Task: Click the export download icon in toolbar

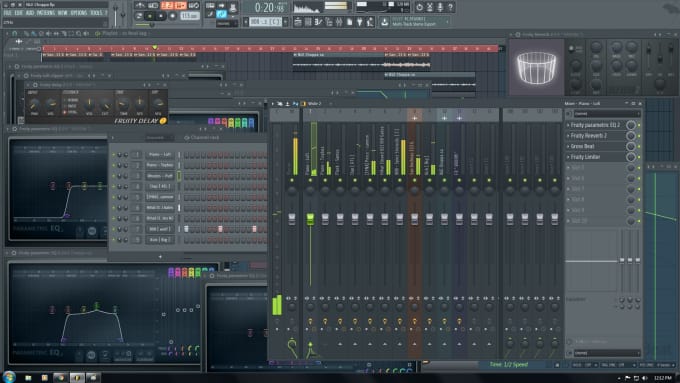Action: coord(385,22)
